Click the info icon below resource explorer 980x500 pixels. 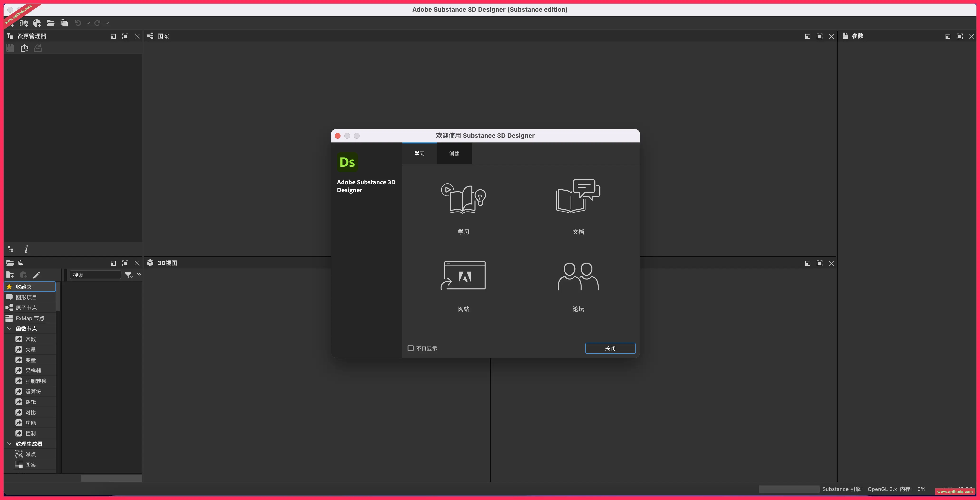click(x=26, y=250)
